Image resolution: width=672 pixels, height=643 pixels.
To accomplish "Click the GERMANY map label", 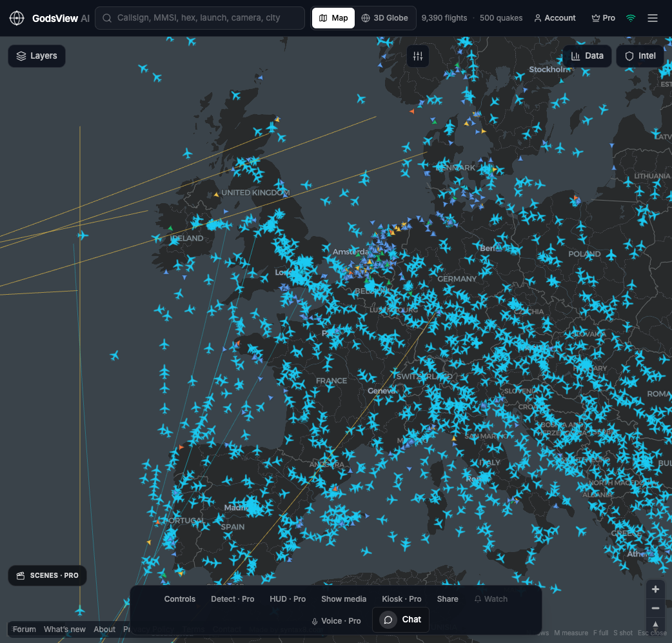I will click(x=457, y=279).
